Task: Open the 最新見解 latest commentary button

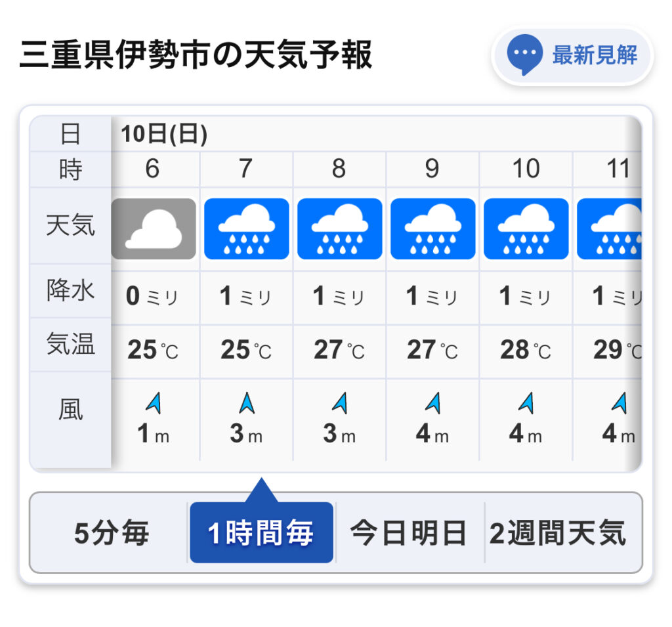Action: 572,55
